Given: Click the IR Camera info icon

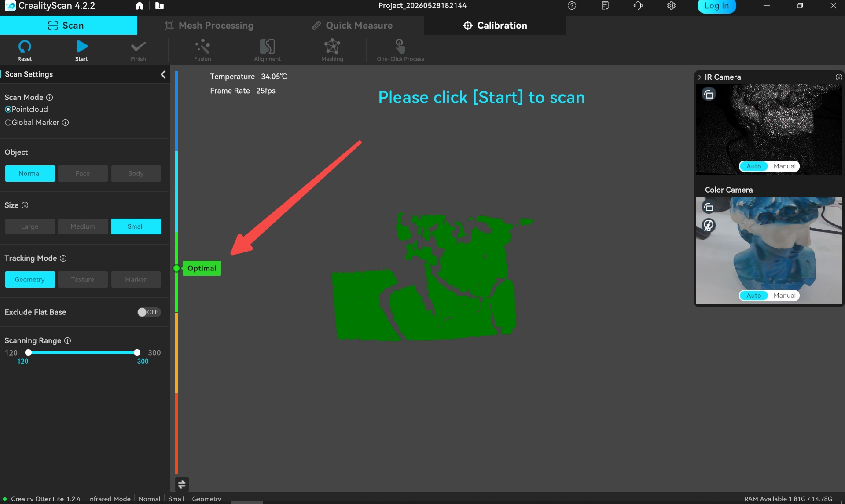Looking at the screenshot, I should click(x=839, y=77).
